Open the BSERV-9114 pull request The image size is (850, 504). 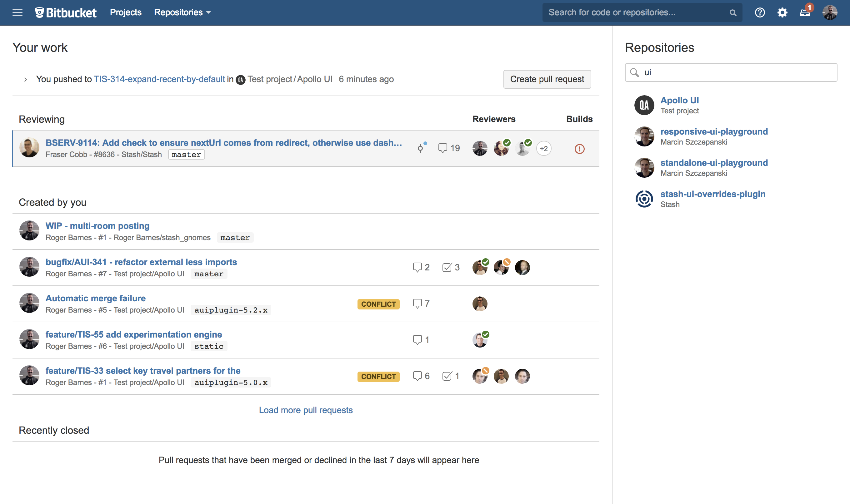pos(224,143)
